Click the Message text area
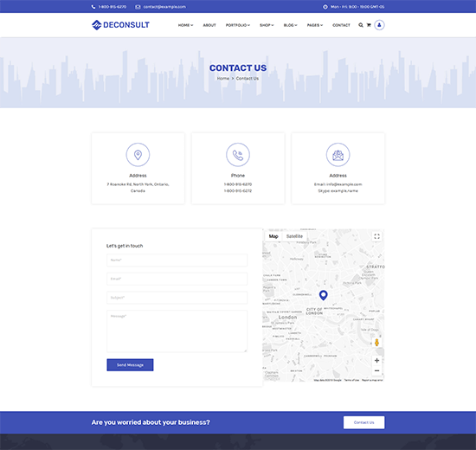 tap(177, 331)
